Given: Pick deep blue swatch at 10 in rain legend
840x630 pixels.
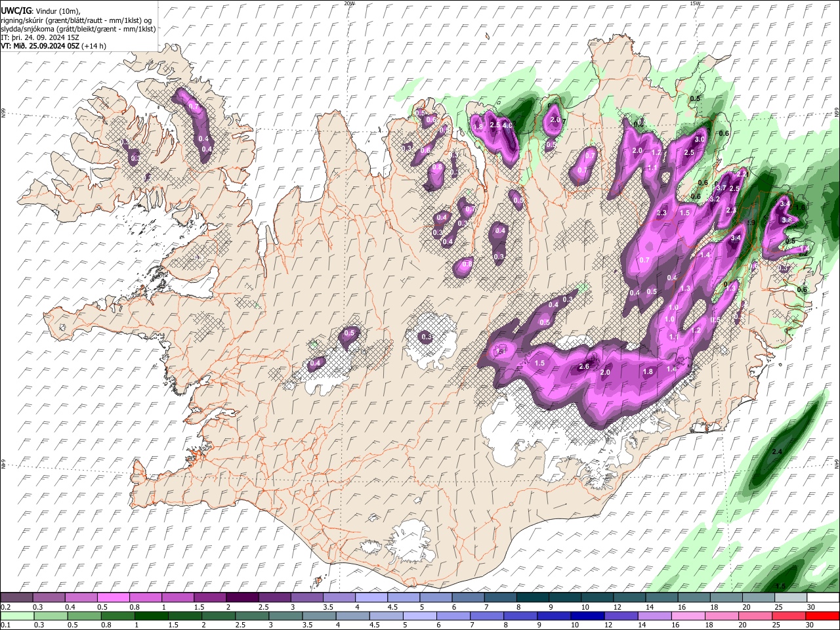Looking at the screenshot, I should pos(589,616).
